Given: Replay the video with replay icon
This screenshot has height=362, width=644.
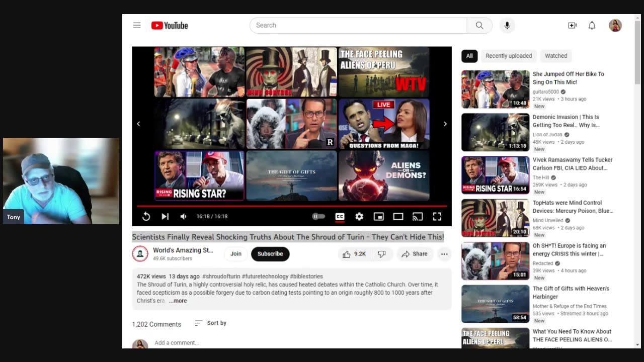Looking at the screenshot, I should 146,216.
